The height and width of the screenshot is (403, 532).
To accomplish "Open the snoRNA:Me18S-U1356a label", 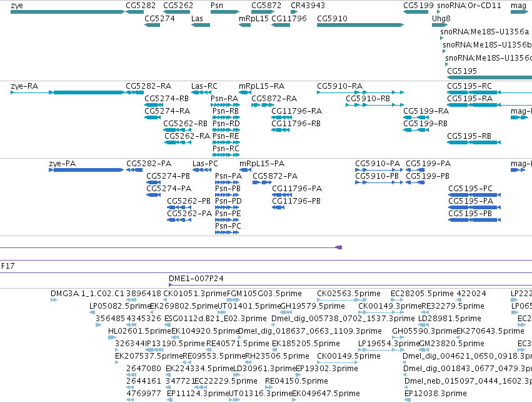I will point(484,31).
